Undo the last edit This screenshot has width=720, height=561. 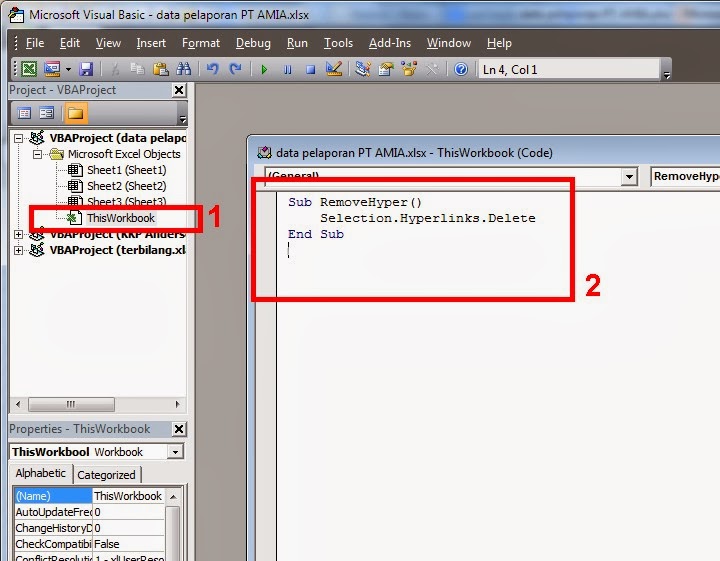click(212, 69)
